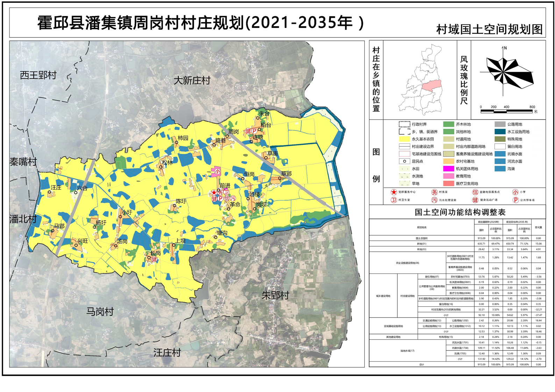Click the yellow 永久基本农田 legend swatch
The image size is (555, 392).
404,139
